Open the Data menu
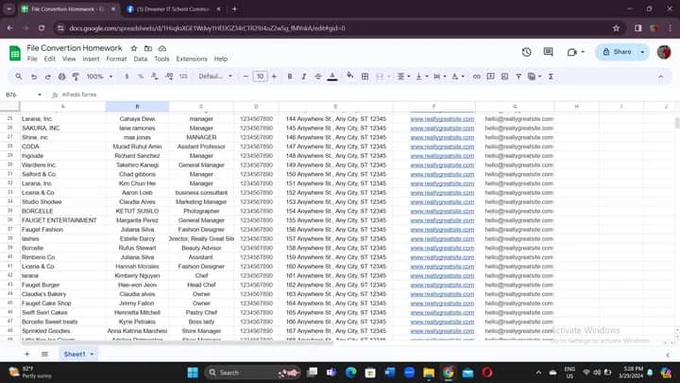The width and height of the screenshot is (680, 383). [x=140, y=59]
